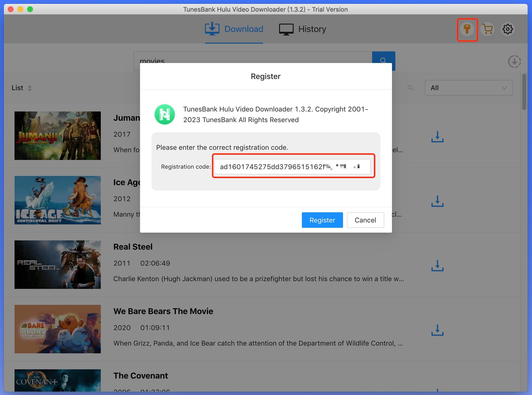Image resolution: width=532 pixels, height=395 pixels.
Task: Click Real Steel duration 02:06:49
Action: [155, 263]
